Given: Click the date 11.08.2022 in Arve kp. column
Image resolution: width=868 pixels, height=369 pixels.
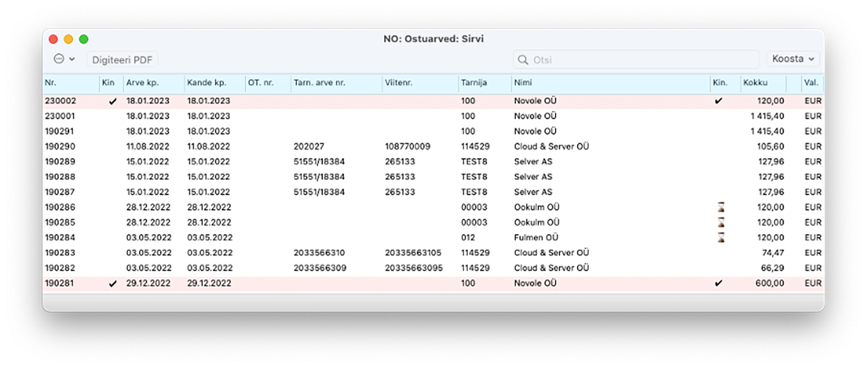Looking at the screenshot, I should pyautogui.click(x=148, y=146).
